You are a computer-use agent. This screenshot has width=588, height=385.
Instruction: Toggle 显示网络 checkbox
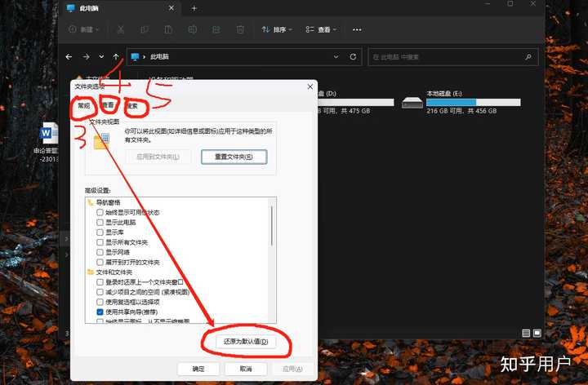(100, 252)
